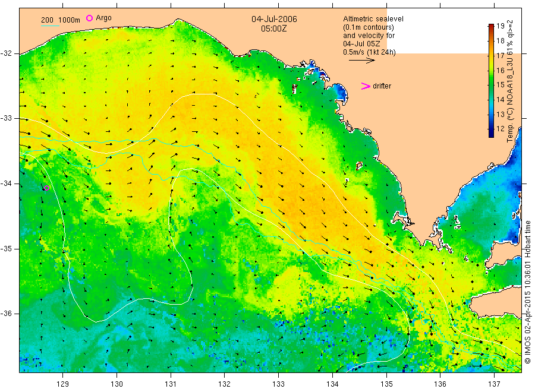This screenshot has height=392, width=535.
Task: Click the y-axis label -33
Action: [x=6, y=118]
